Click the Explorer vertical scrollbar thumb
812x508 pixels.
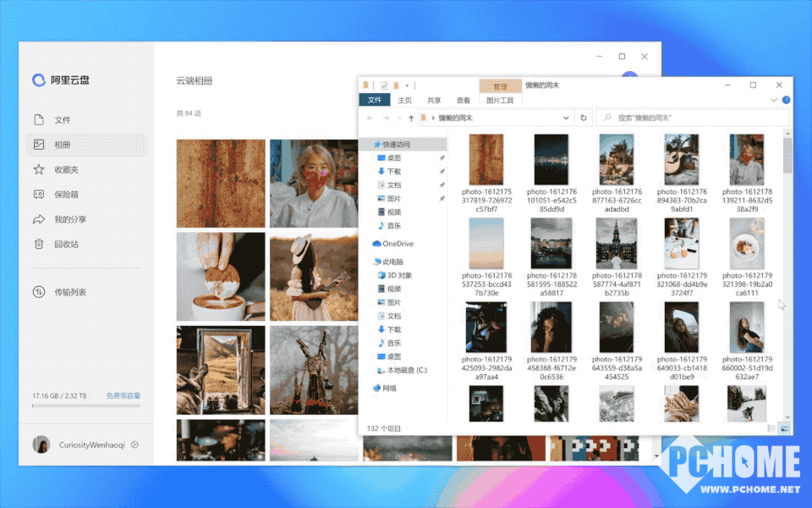click(787, 156)
